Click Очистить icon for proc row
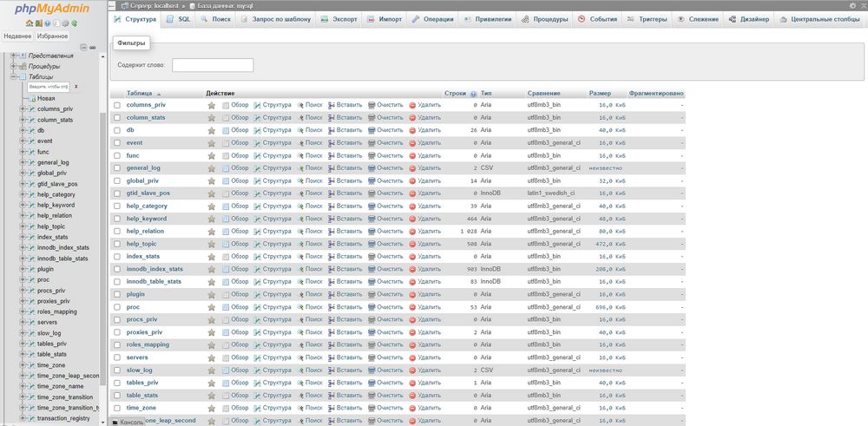The image size is (868, 426). (x=372, y=307)
